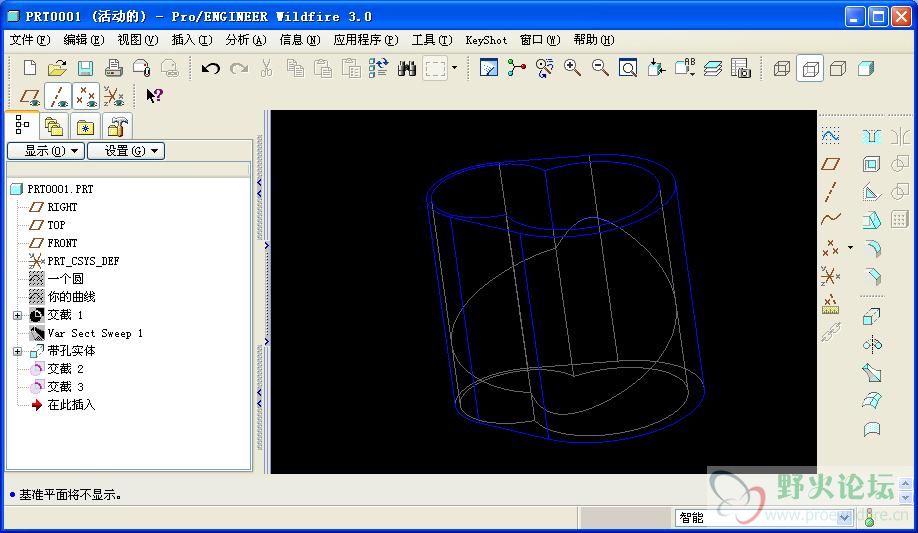
Task: Undo the last action
Action: pos(211,69)
